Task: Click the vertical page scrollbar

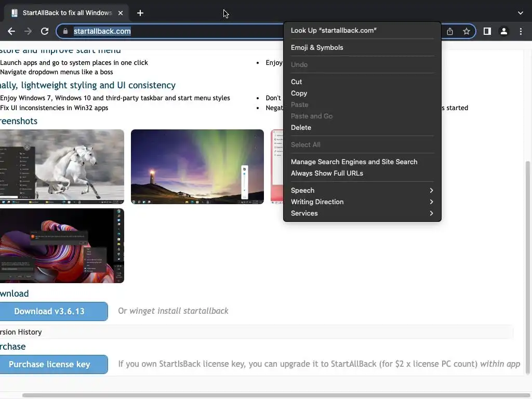Action: (x=528, y=268)
